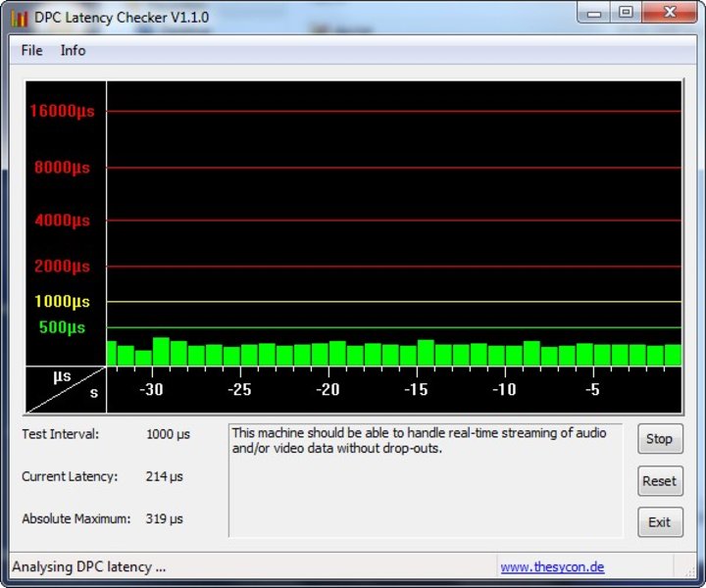Click the green 500µs threshold label
706x588 pixels.
click(62, 327)
